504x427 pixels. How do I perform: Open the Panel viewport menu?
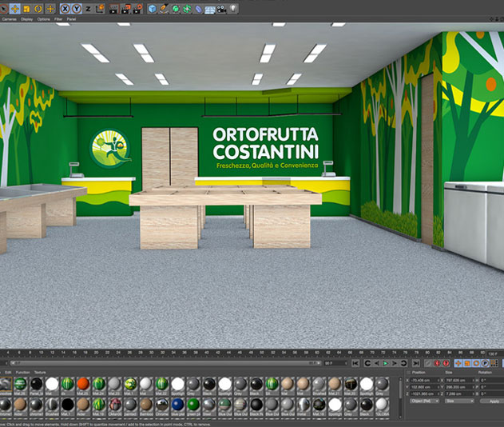(x=71, y=19)
